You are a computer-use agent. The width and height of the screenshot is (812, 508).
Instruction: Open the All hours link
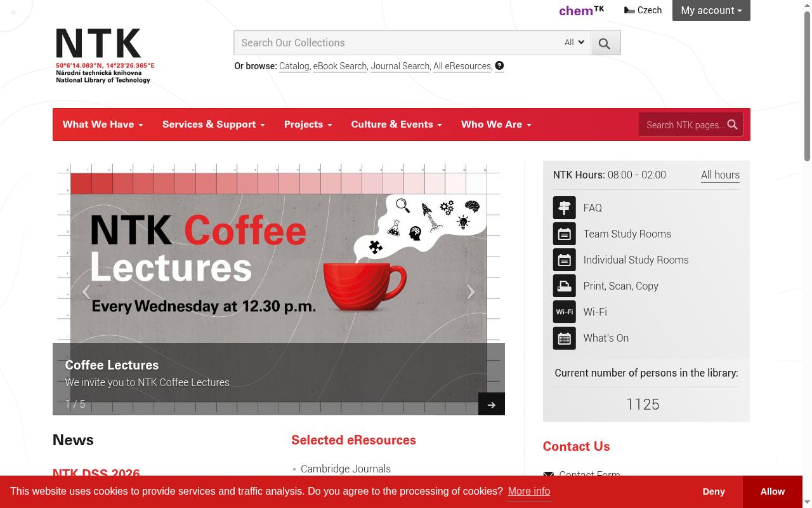point(720,175)
